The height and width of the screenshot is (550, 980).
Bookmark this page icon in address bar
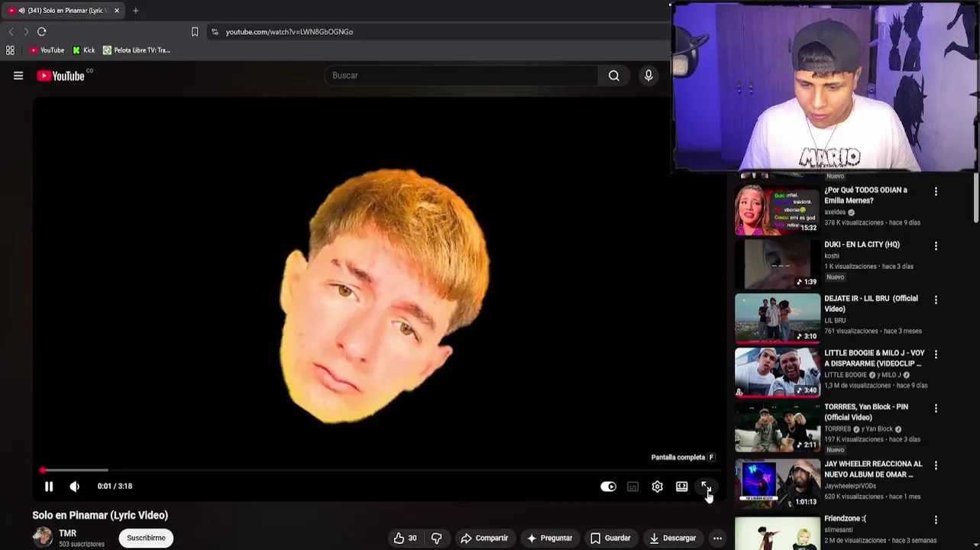pyautogui.click(x=195, y=32)
